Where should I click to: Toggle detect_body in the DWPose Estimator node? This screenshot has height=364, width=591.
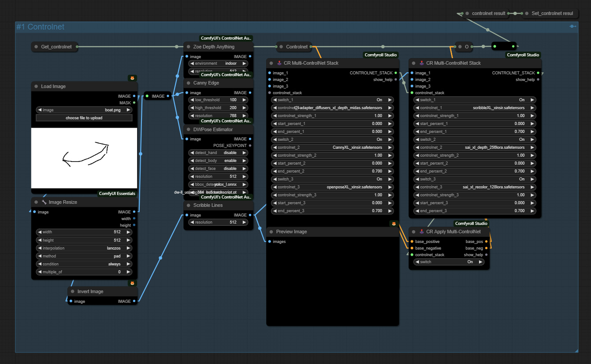[218, 160]
